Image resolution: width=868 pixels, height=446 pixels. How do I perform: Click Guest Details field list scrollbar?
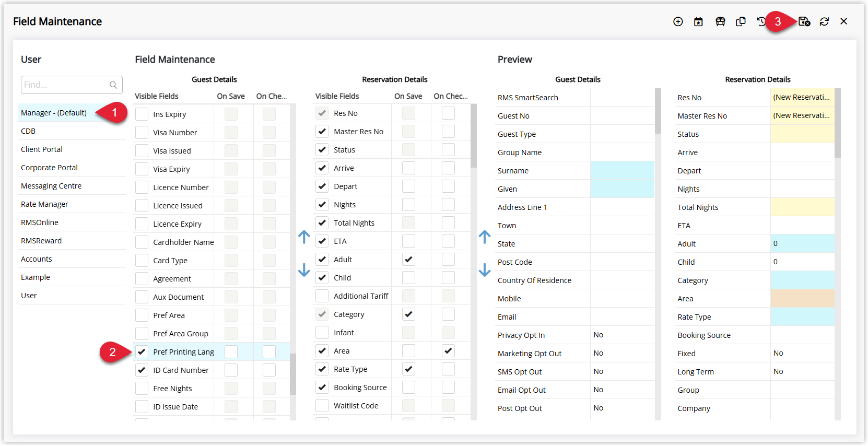(293, 374)
